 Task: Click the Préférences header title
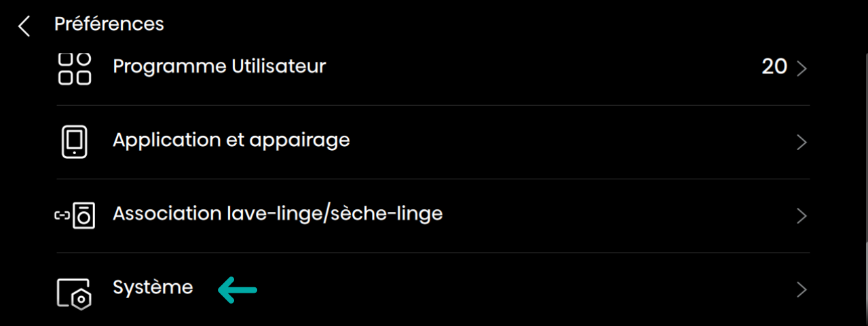click(109, 24)
